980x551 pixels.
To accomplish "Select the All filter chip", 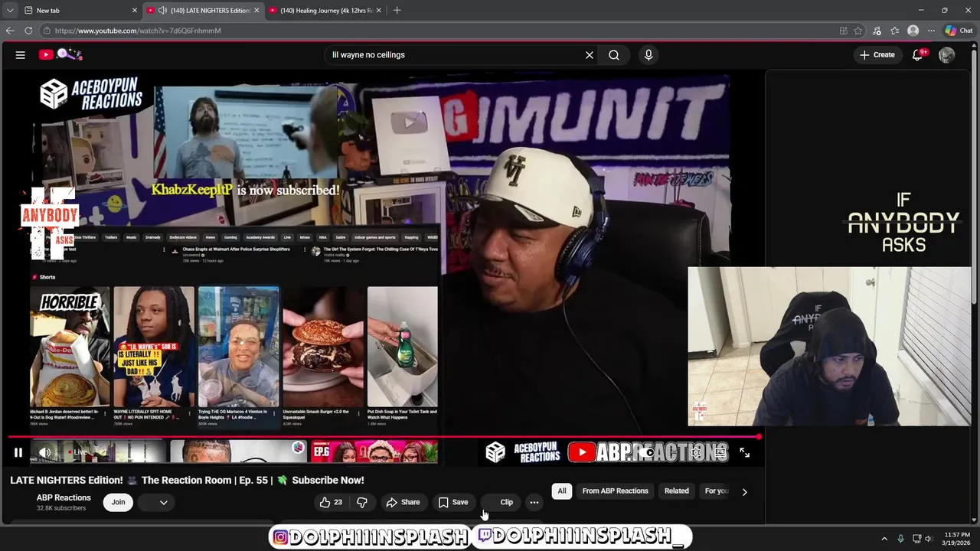I will click(562, 491).
